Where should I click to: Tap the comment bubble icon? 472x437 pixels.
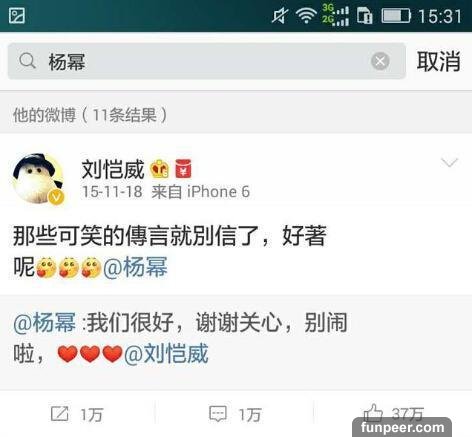coord(218,414)
